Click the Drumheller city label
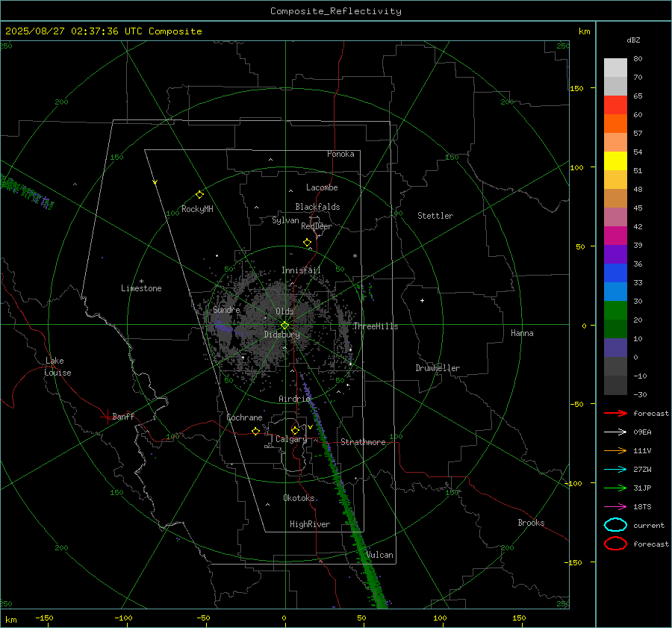672x628 pixels. [438, 368]
